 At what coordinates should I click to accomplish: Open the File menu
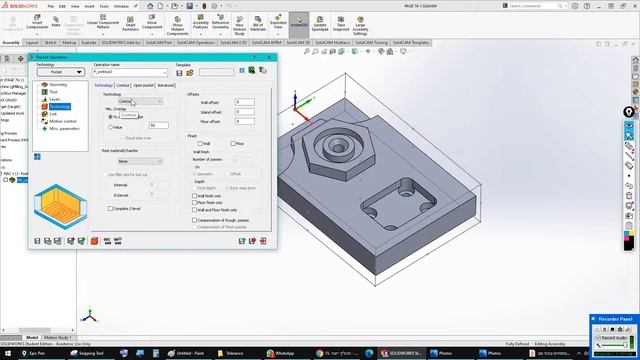coord(50,6)
